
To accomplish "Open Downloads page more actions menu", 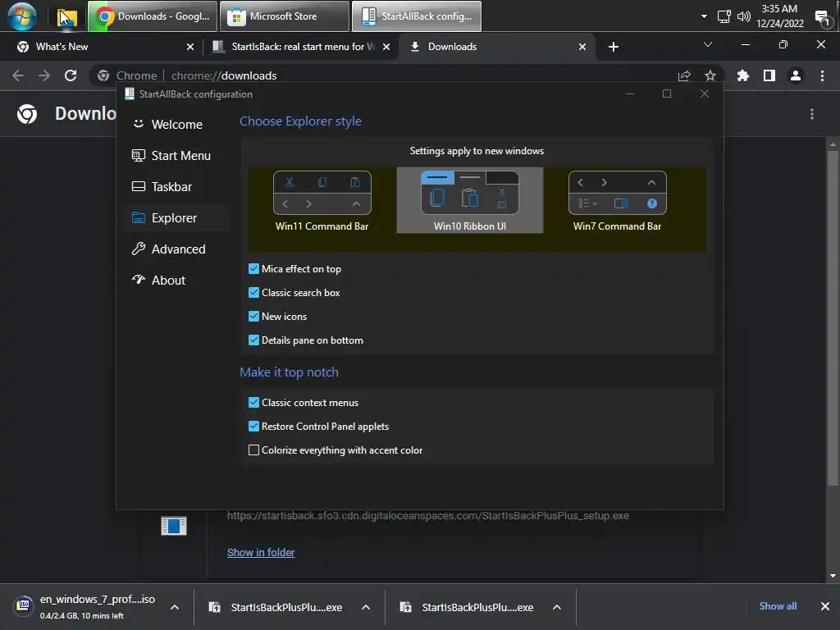I will [812, 114].
